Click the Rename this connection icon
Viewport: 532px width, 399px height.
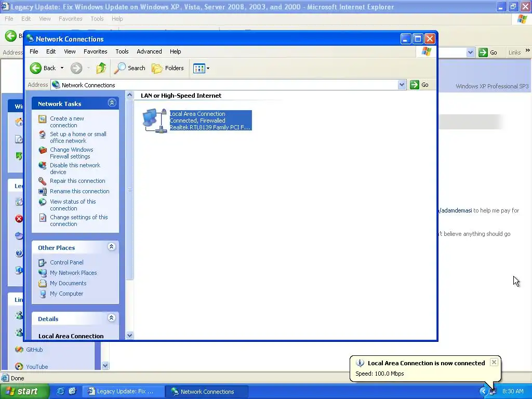[x=43, y=191]
